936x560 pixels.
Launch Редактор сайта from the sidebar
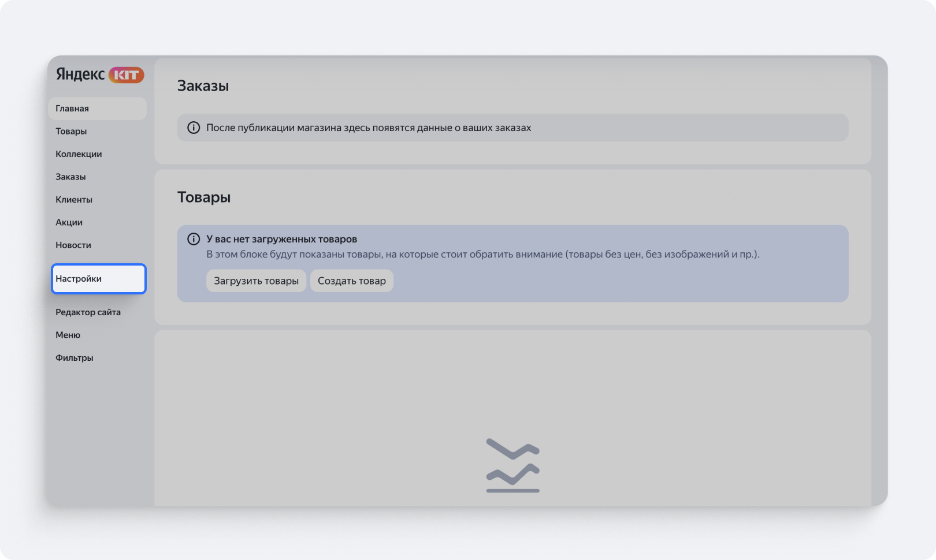tap(88, 312)
